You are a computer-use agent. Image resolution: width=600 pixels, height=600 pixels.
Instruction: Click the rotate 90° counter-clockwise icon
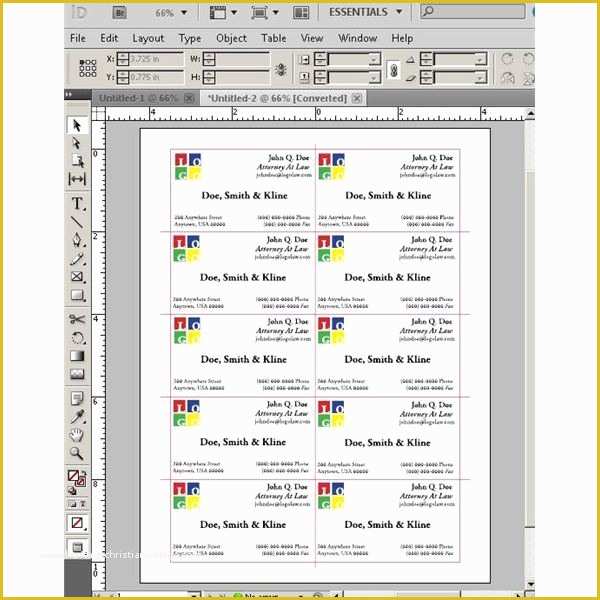(x=528, y=59)
